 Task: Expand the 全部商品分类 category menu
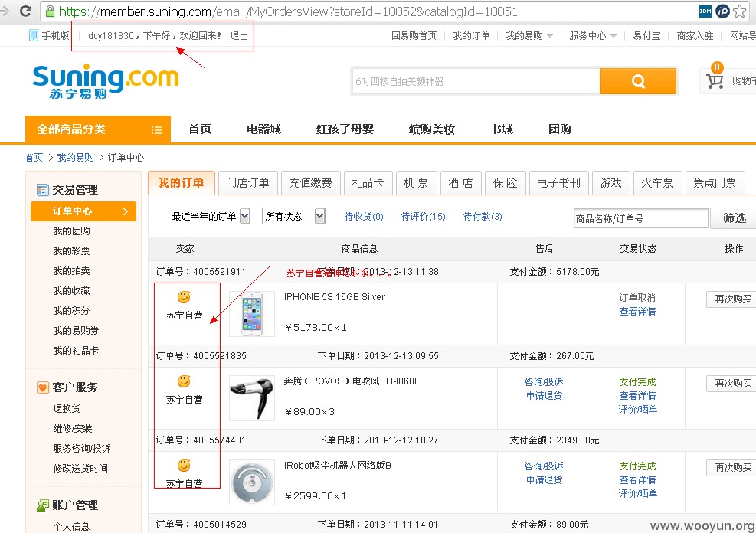(x=98, y=129)
